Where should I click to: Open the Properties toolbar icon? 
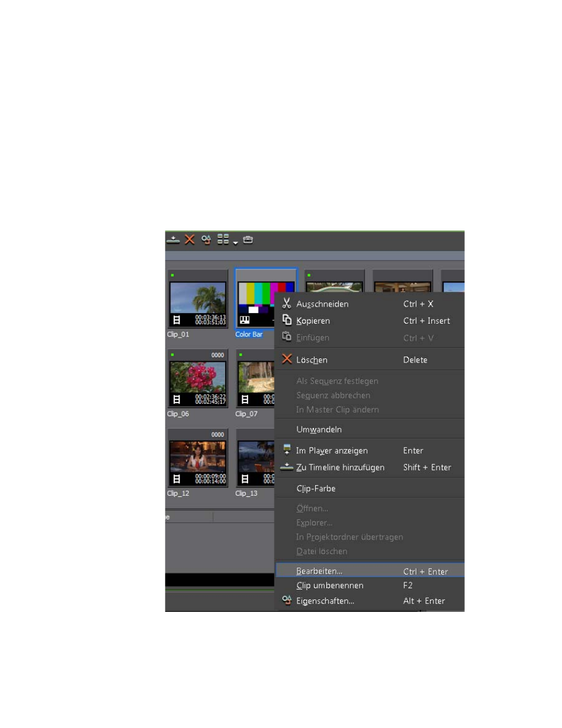(x=206, y=239)
